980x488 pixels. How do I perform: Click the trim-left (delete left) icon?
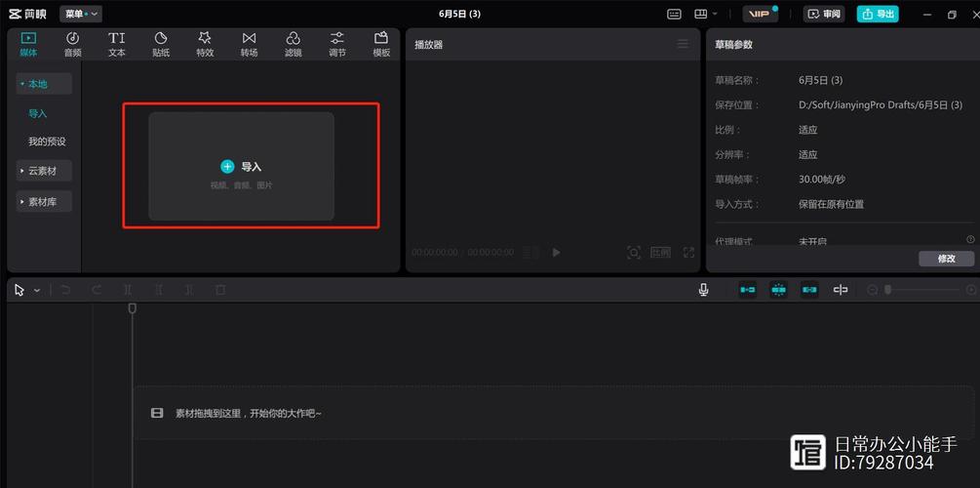(159, 290)
